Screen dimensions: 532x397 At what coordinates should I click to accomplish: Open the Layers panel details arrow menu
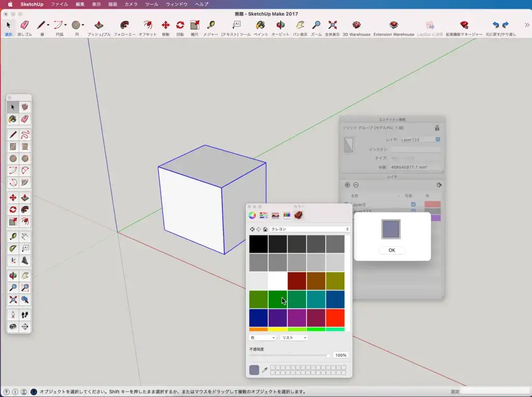(x=439, y=185)
